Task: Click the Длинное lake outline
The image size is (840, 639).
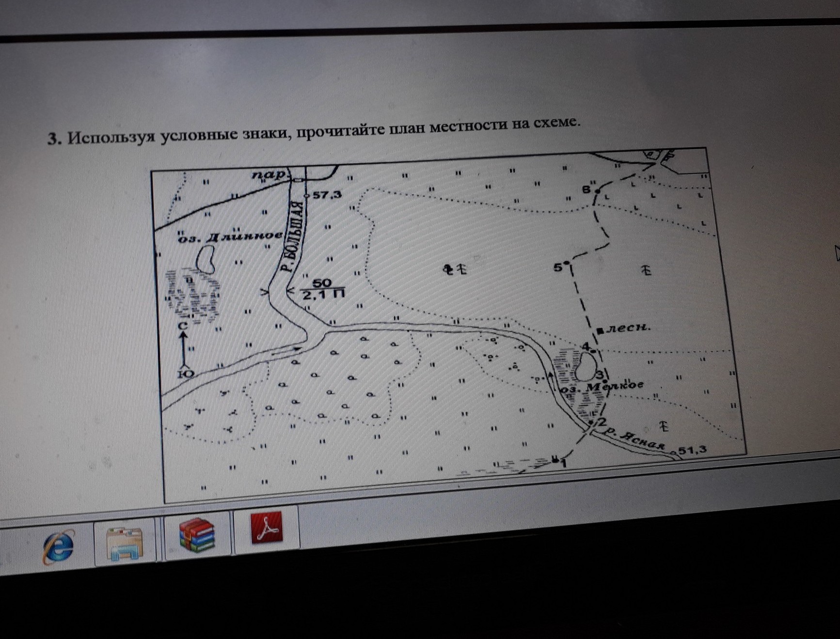Action: (206, 259)
